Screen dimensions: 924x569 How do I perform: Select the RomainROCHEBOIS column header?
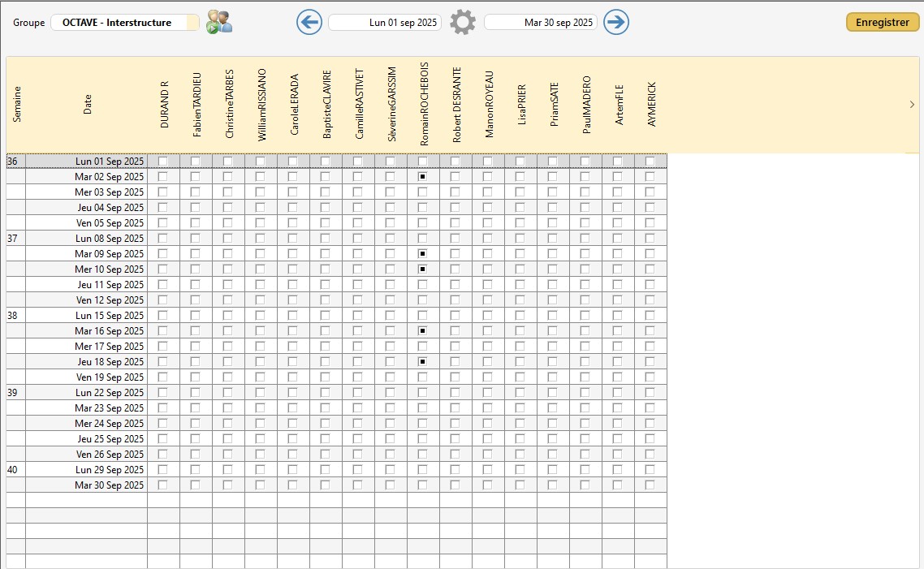pos(424,104)
